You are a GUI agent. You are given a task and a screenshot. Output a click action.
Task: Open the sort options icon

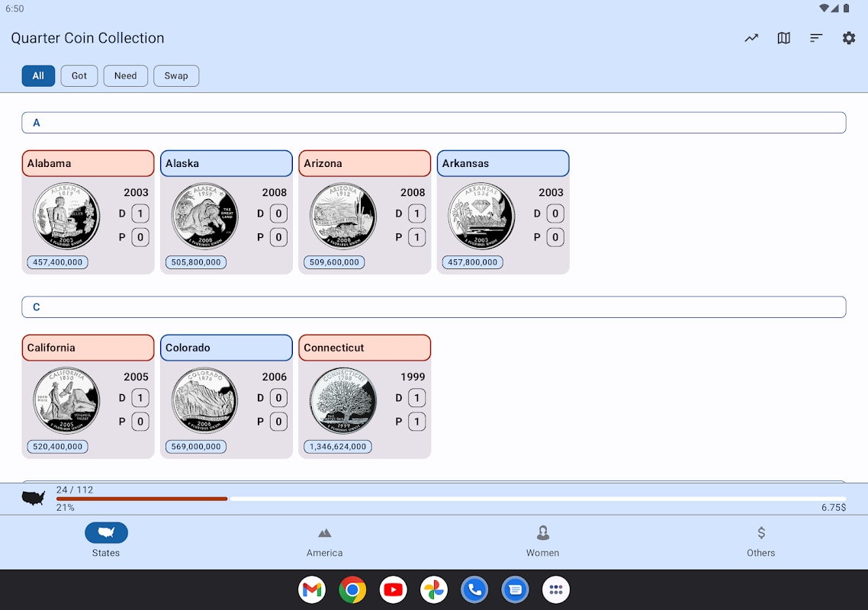816,38
